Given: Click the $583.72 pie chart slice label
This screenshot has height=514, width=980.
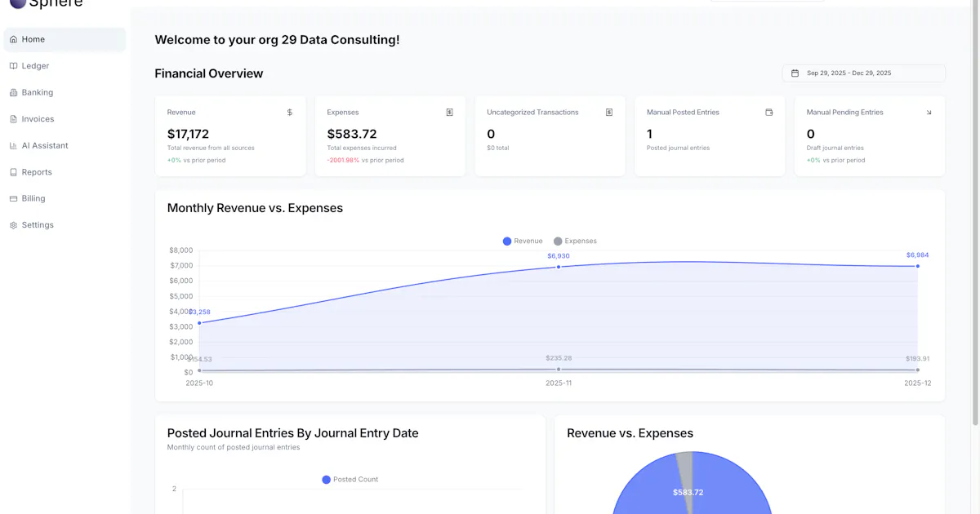Looking at the screenshot, I should click(688, 493).
